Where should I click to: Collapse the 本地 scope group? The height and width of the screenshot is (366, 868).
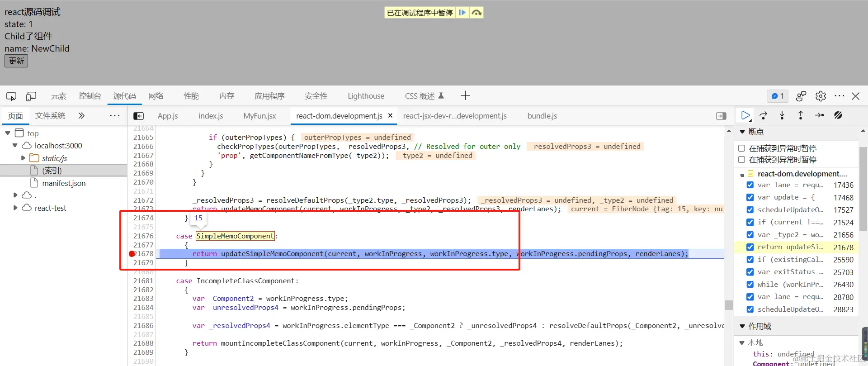742,342
